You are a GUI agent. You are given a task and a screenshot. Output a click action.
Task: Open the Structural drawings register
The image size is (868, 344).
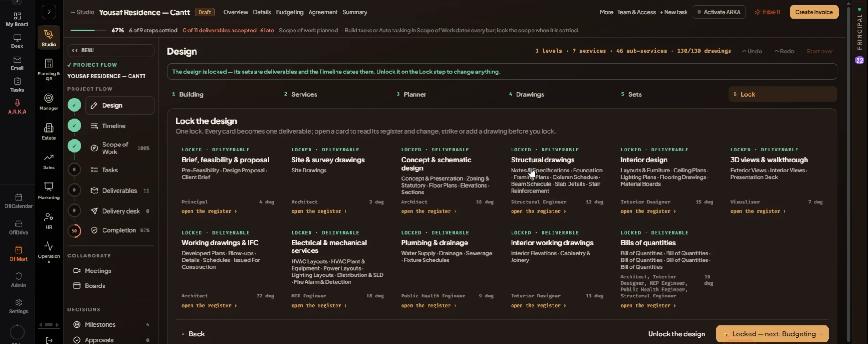point(538,211)
